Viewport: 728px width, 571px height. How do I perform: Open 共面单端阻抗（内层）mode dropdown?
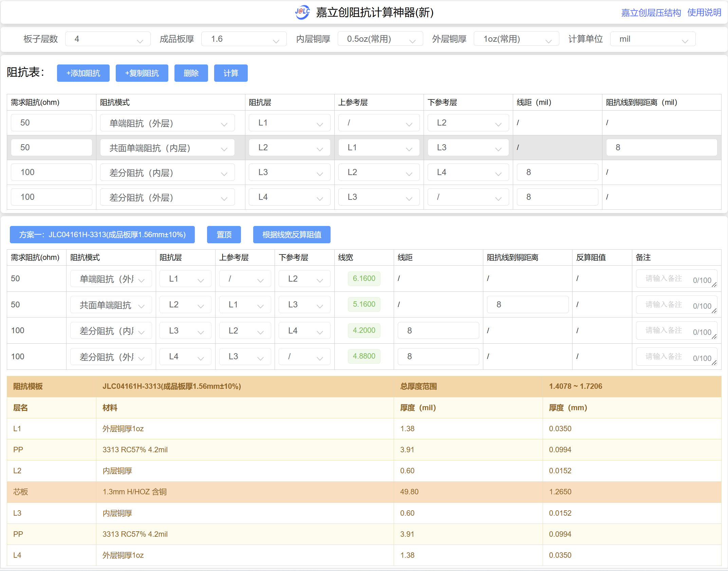coord(167,148)
